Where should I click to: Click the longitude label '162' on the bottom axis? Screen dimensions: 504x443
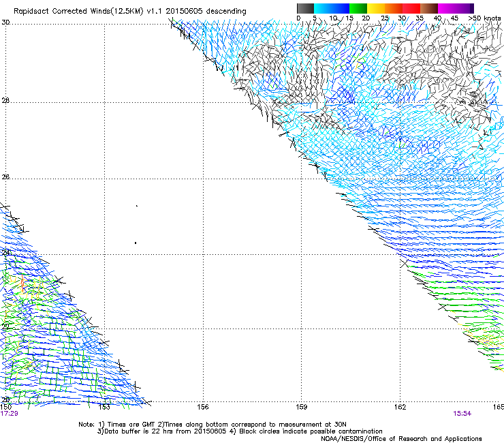[400, 407]
